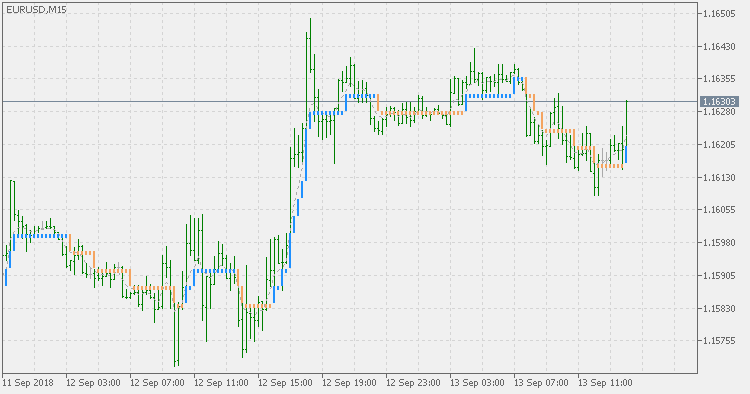Click price axis label 1.16280
750x394 pixels.
pyautogui.click(x=719, y=112)
